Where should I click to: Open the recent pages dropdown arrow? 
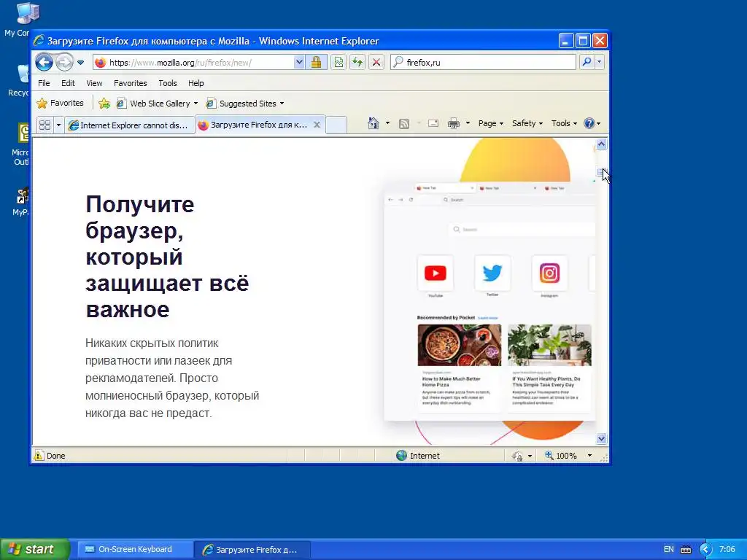80,63
